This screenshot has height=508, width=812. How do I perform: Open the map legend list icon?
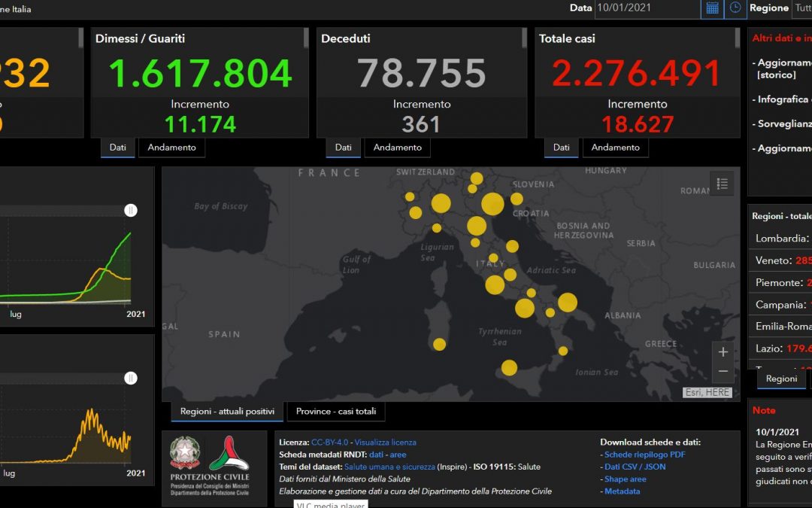click(x=722, y=184)
